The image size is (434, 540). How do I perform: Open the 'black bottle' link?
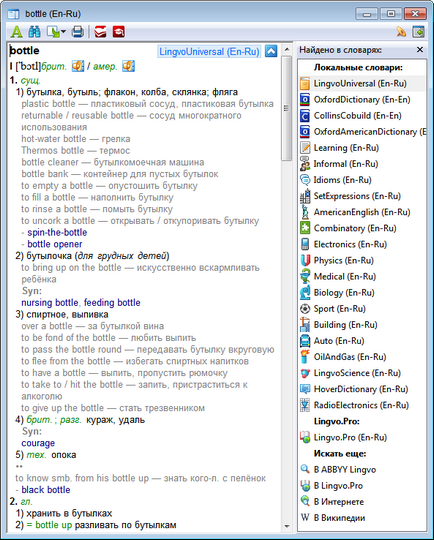click(46, 490)
